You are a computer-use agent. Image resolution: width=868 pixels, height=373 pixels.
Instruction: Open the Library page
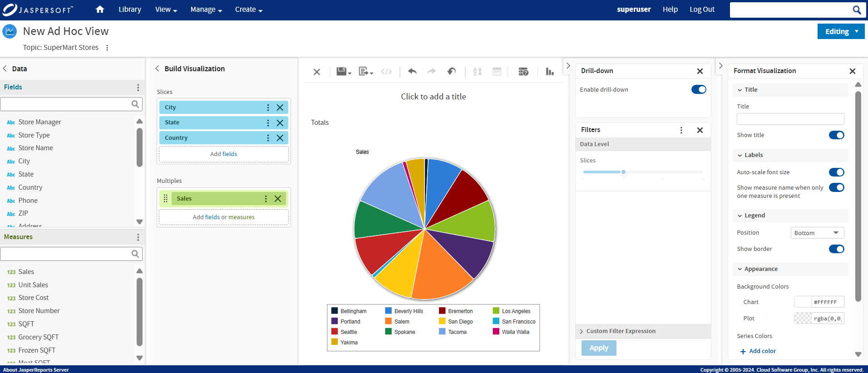click(130, 10)
